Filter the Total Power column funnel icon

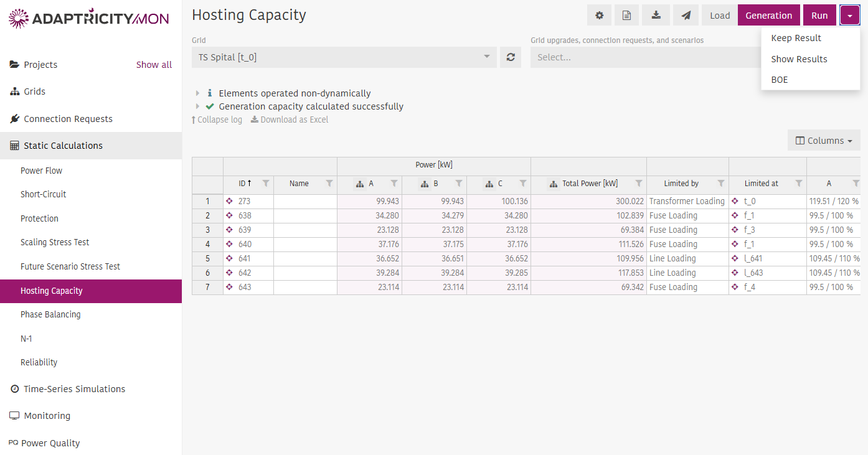(x=639, y=184)
